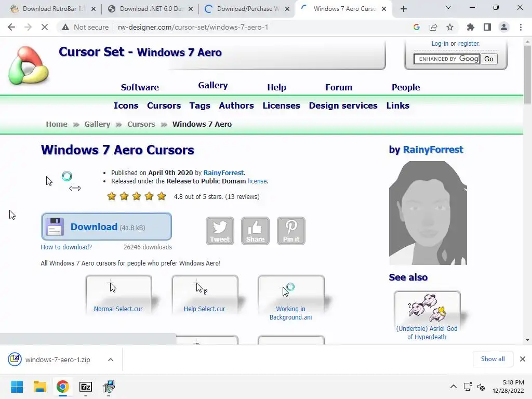Go back using browser back arrow
The height and width of the screenshot is (399, 532).
[x=11, y=27]
